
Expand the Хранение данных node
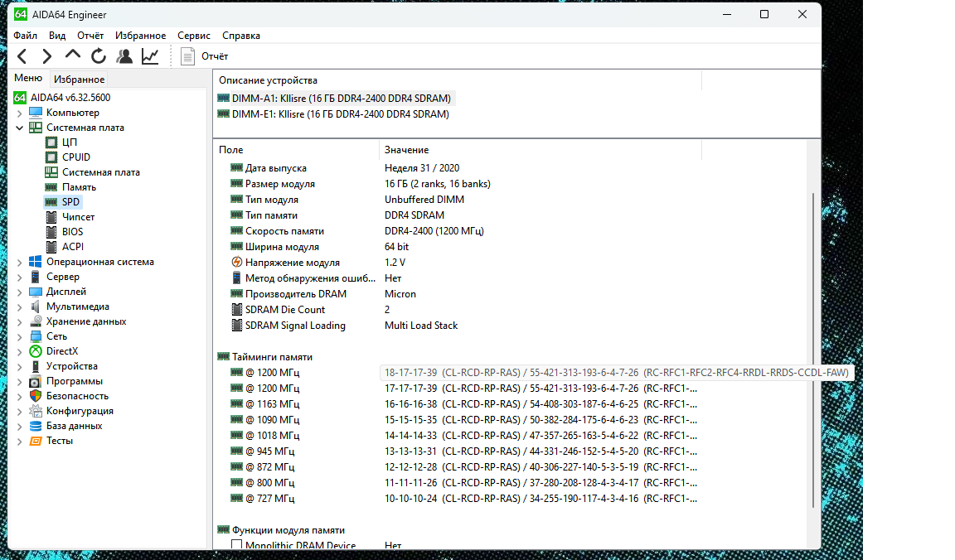coord(20,322)
